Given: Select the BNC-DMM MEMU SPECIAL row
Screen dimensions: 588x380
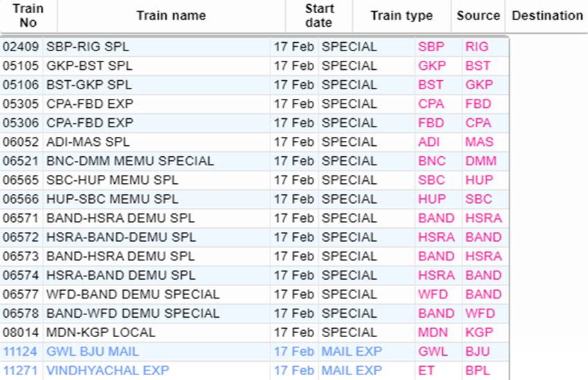Looking at the screenshot, I should click(x=255, y=161).
